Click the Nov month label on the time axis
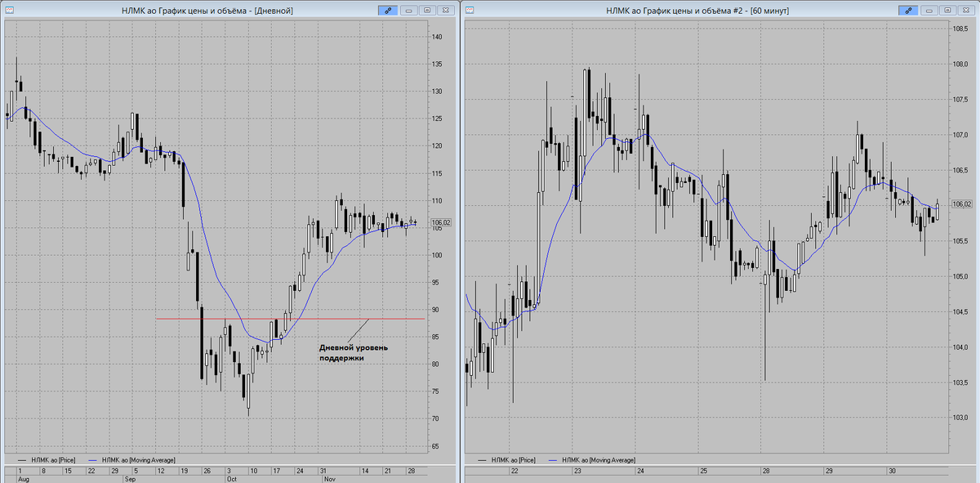The image size is (980, 483). [331, 479]
